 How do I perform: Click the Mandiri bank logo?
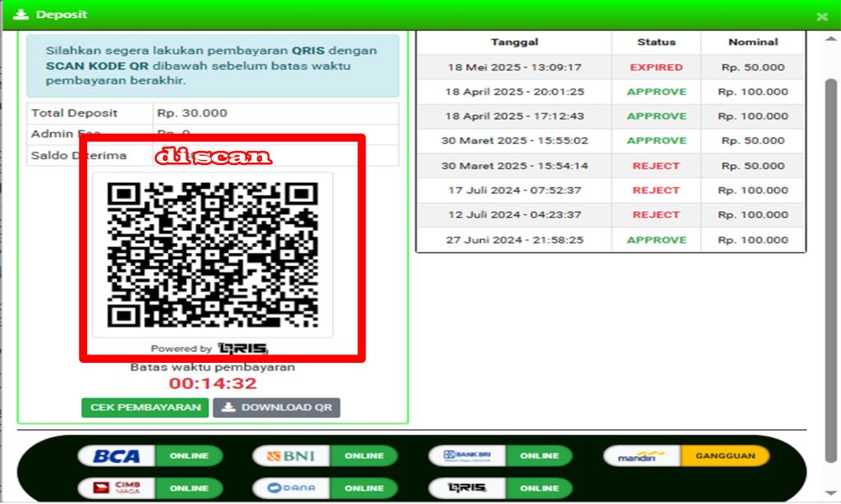pos(641,456)
